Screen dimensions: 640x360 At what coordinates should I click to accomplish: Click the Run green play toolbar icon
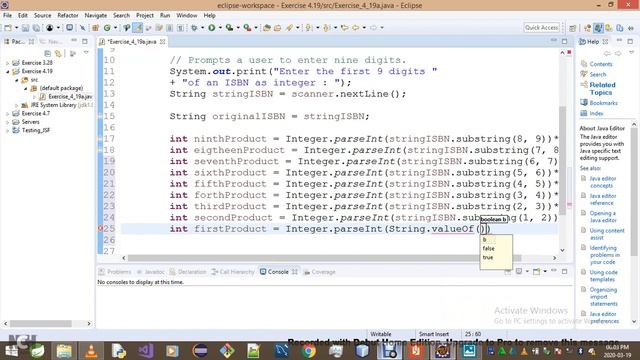pyautogui.click(x=211, y=28)
